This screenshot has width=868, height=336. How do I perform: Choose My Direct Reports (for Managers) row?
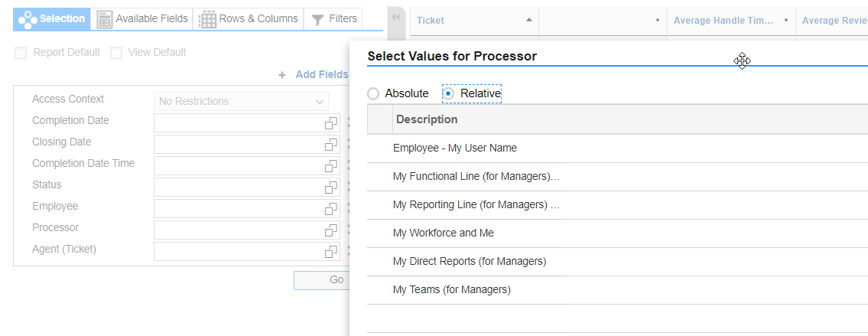pyautogui.click(x=469, y=262)
